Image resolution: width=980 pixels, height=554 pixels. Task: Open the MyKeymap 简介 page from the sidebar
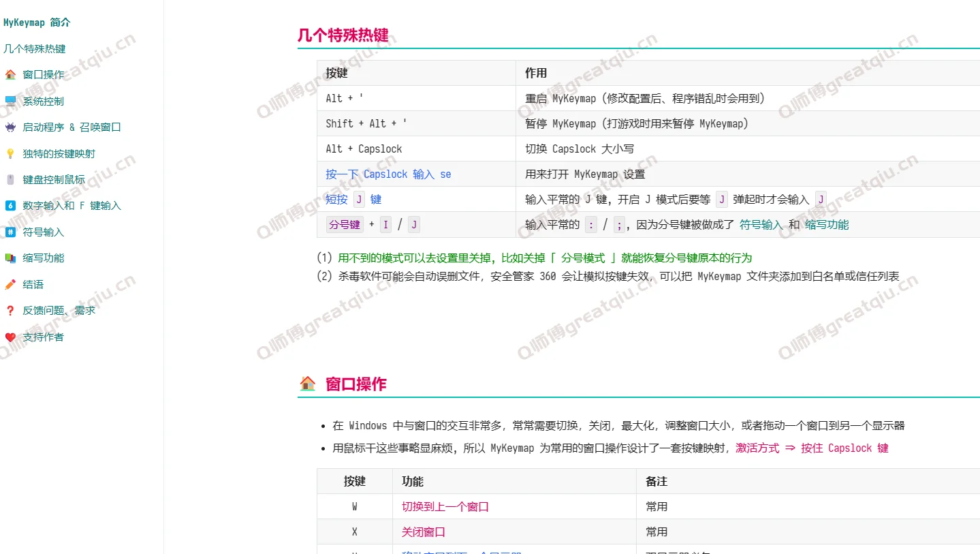pos(37,22)
